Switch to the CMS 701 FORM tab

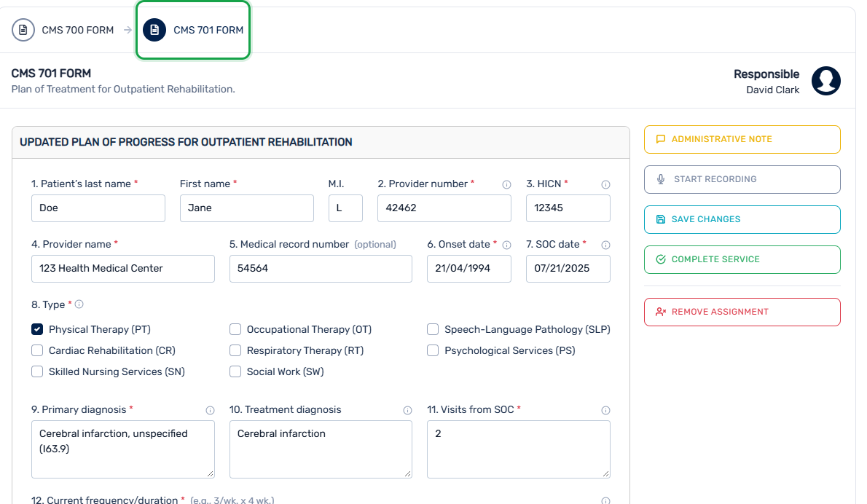(x=193, y=30)
